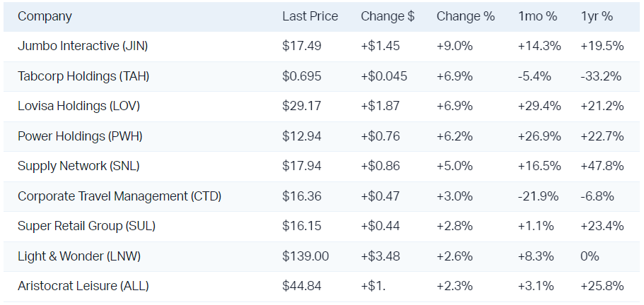Click Tabcorp's -33.2% yearly change cell
The width and height of the screenshot is (644, 305).
(x=601, y=76)
